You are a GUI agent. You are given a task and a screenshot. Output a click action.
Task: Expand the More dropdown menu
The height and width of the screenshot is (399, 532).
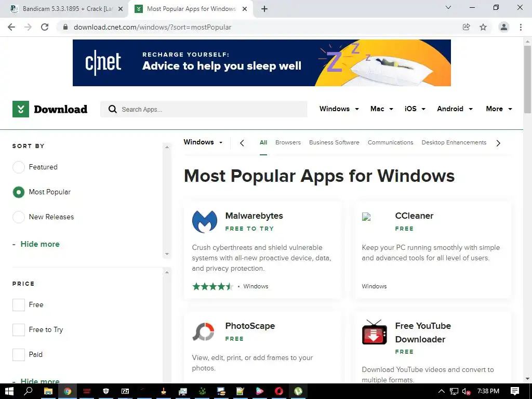click(x=499, y=109)
